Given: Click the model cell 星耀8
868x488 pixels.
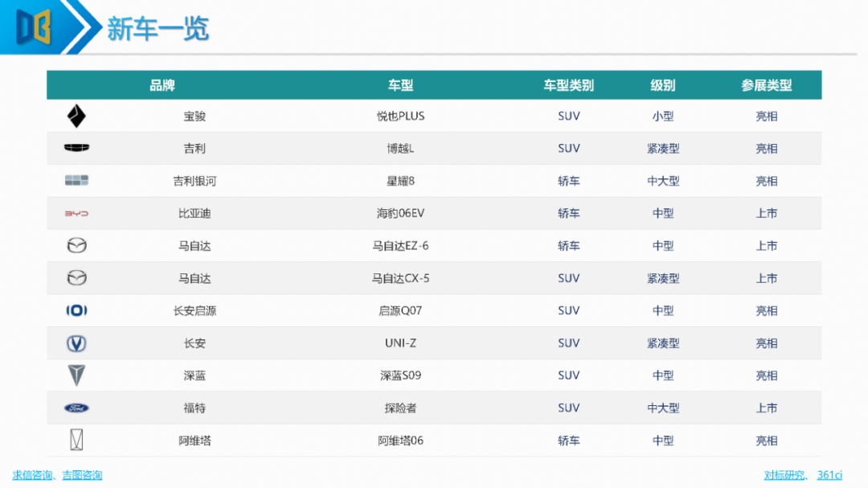Looking at the screenshot, I should 400,181.
